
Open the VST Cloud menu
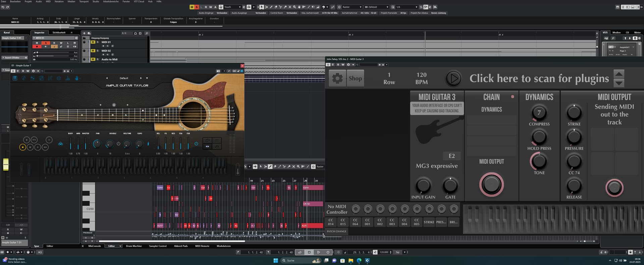[x=139, y=1]
